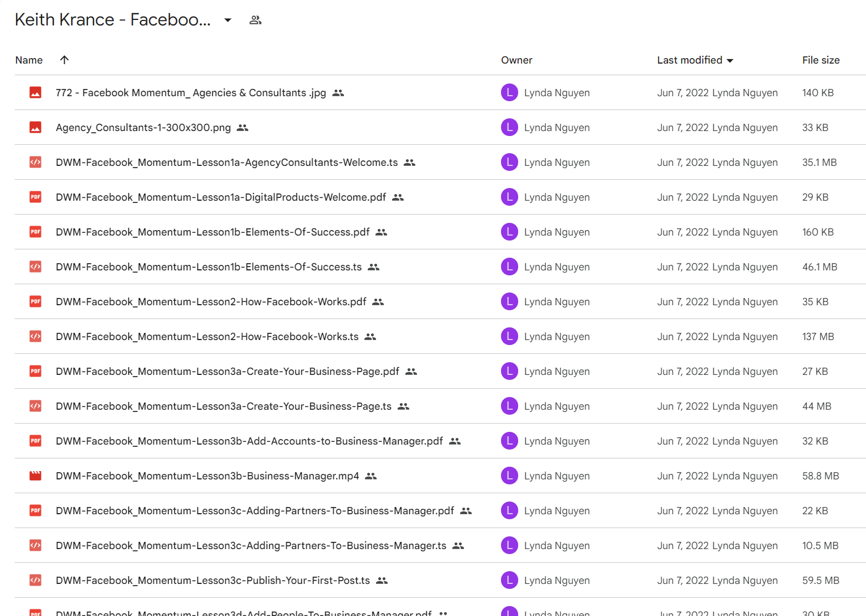Open the Last modified sort dropdown
The height and width of the screenshot is (616, 866).
pos(695,60)
